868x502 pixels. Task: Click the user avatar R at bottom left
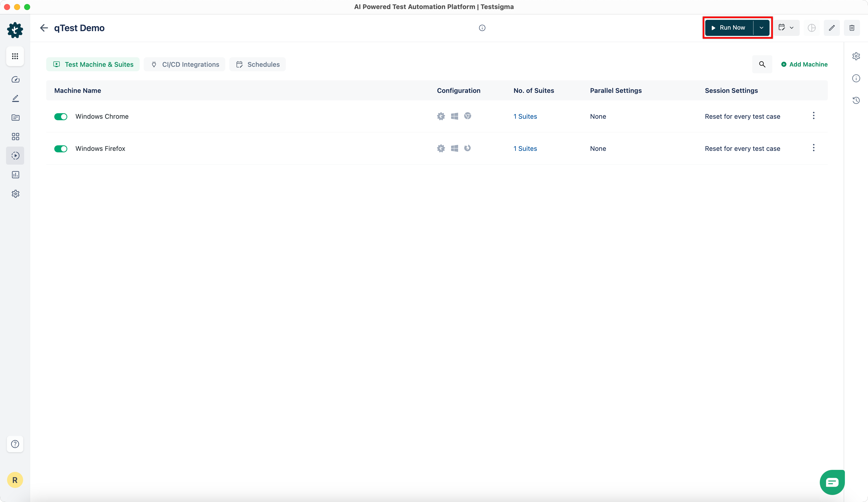pos(15,480)
